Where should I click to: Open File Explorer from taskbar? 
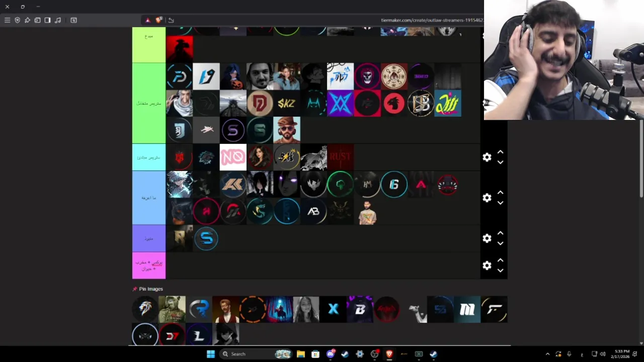click(x=300, y=354)
